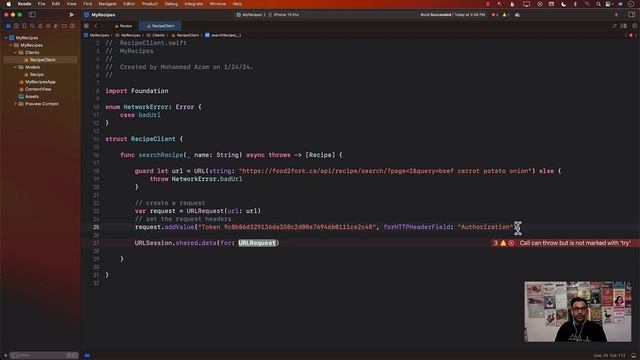Open the Editor menu
640x360 pixels.
pos(129,4)
